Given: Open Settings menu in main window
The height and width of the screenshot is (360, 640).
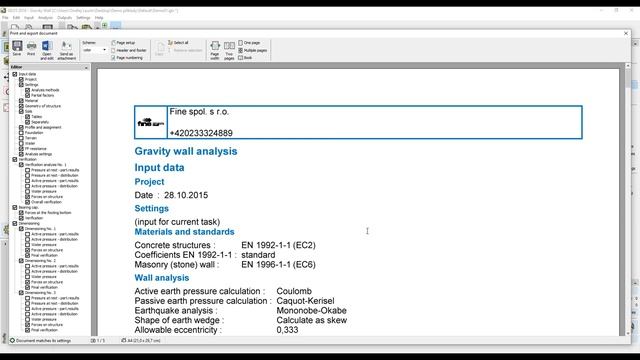Looking at the screenshot, I should pos(83,18).
